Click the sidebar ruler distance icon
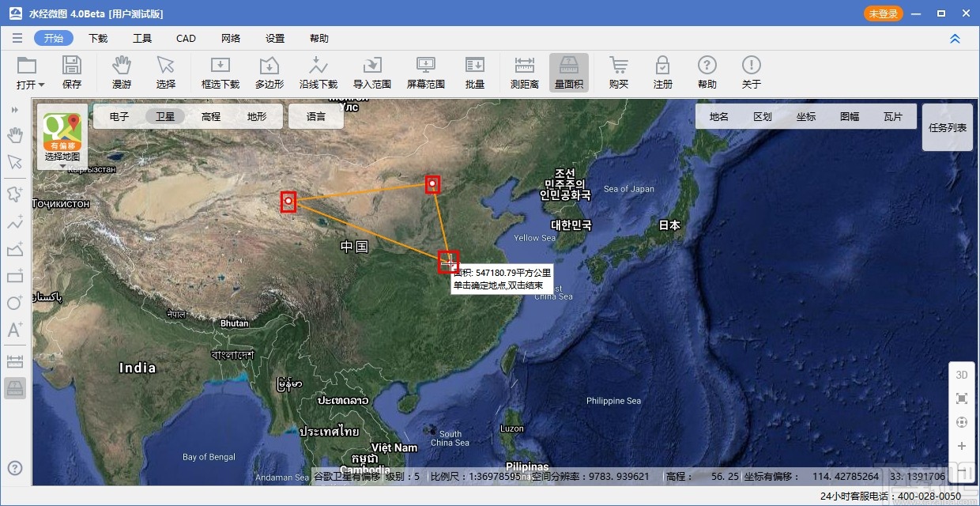The image size is (980, 506). [15, 362]
